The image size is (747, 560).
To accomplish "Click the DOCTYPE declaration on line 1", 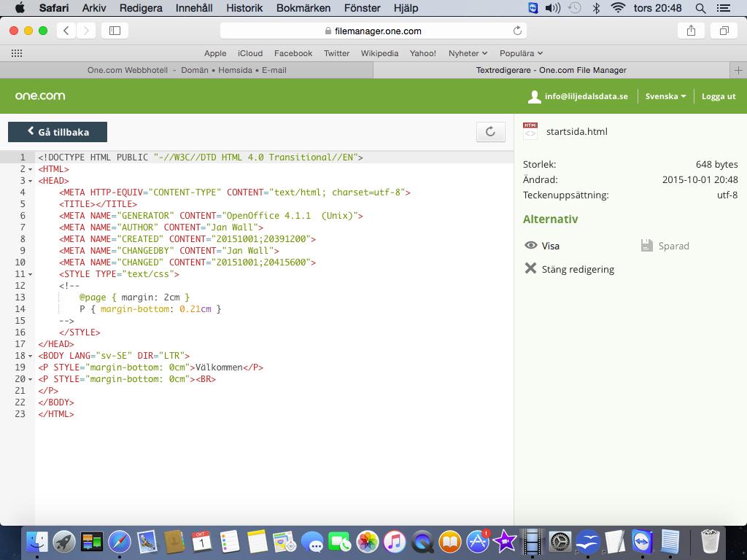I will pyautogui.click(x=201, y=157).
